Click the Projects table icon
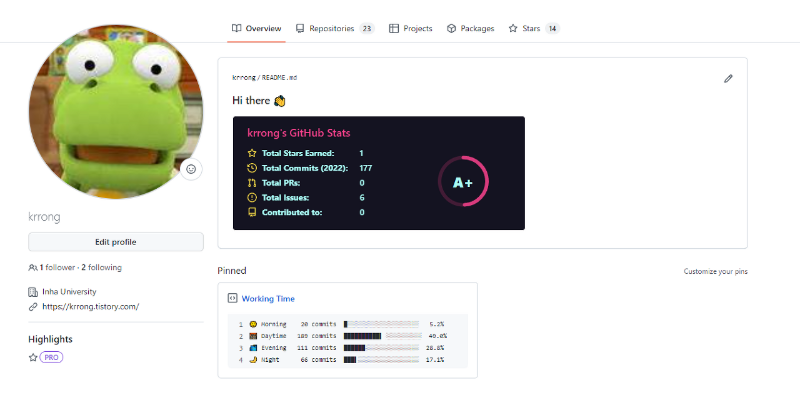Screen dimensions: 800x394 (393, 29)
